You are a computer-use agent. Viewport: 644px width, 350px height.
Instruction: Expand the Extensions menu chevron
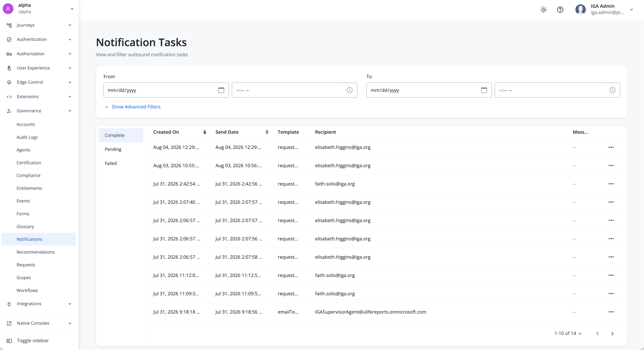click(x=70, y=97)
